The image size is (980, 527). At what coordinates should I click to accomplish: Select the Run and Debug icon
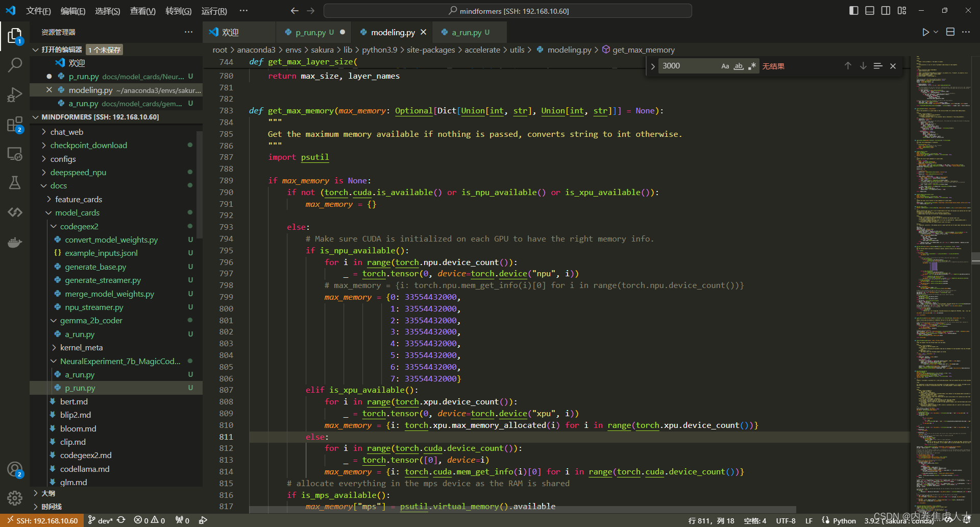(x=15, y=94)
